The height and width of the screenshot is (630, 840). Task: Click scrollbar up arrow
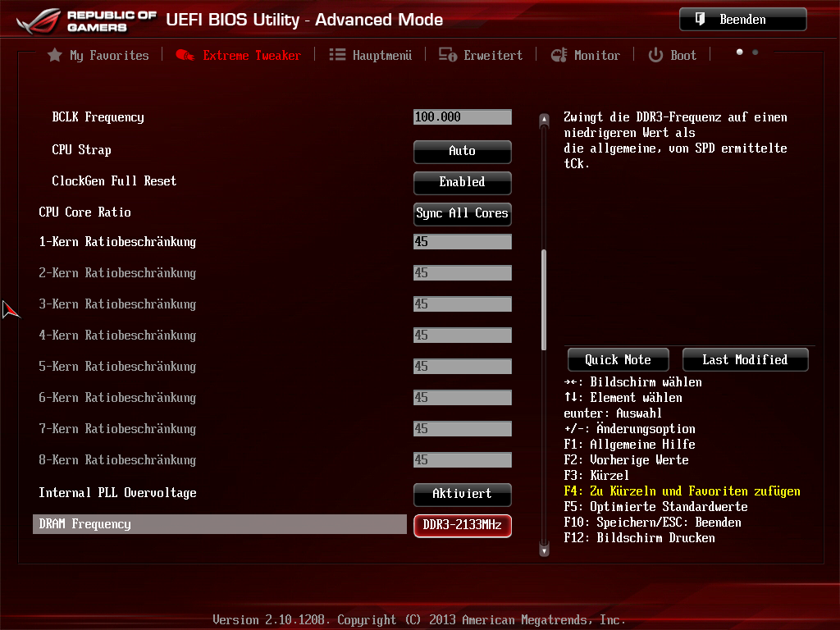(543, 120)
